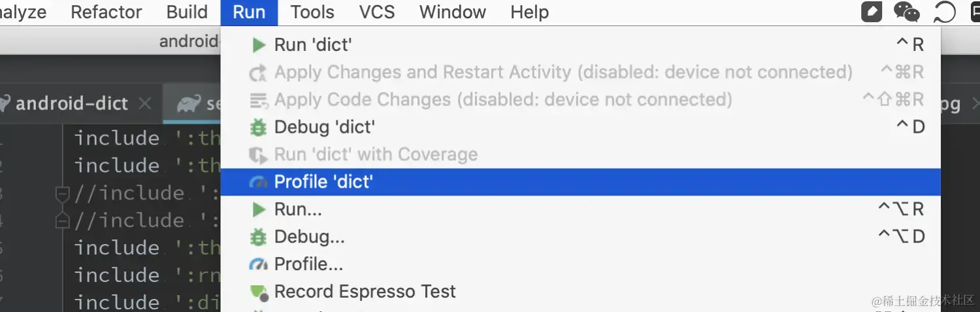Viewport: 980px width, 312px height.
Task: Click the Debug 'dict' bug icon
Action: (x=259, y=127)
